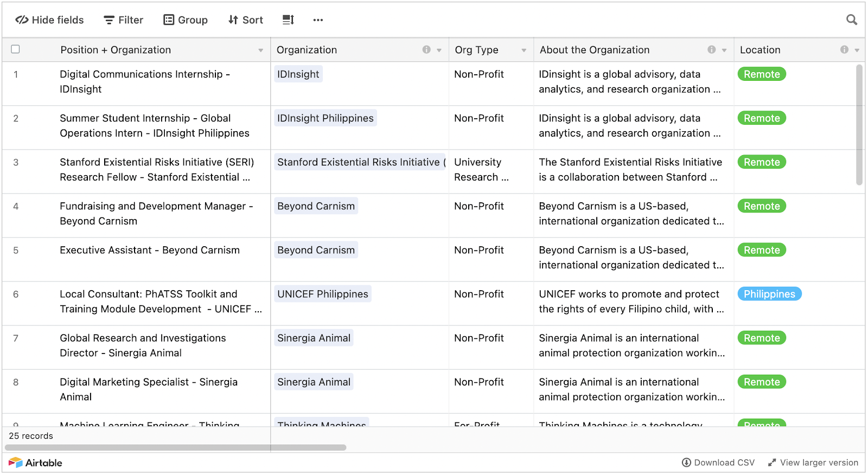Open the three-dots more options menu
Screen dimensions: 868x475
click(318, 20)
